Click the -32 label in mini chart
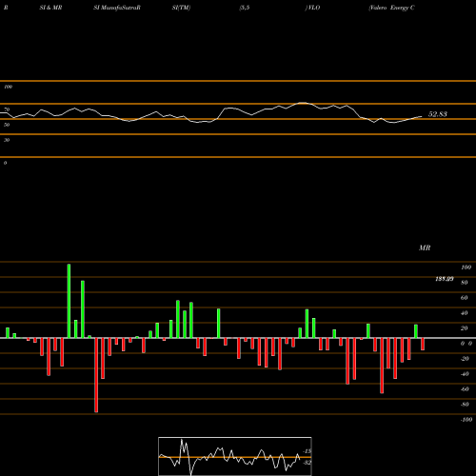476x476 pixels. (307, 463)
